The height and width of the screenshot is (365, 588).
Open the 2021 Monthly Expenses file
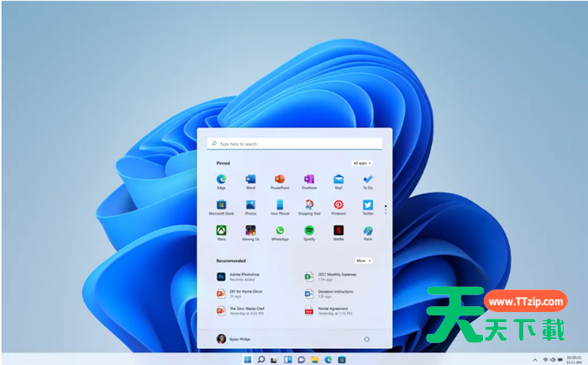pyautogui.click(x=330, y=277)
